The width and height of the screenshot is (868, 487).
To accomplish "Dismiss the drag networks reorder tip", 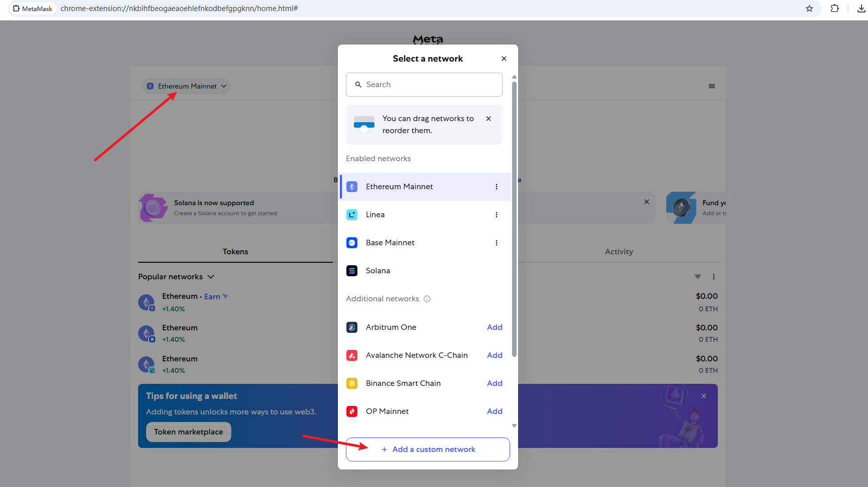I will click(489, 119).
